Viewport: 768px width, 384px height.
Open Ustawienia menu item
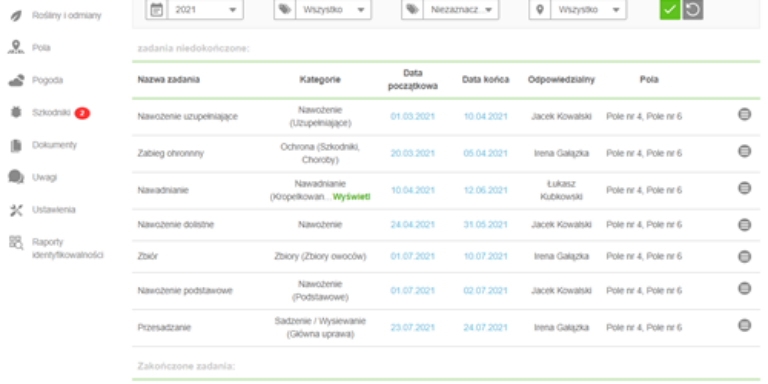54,210
